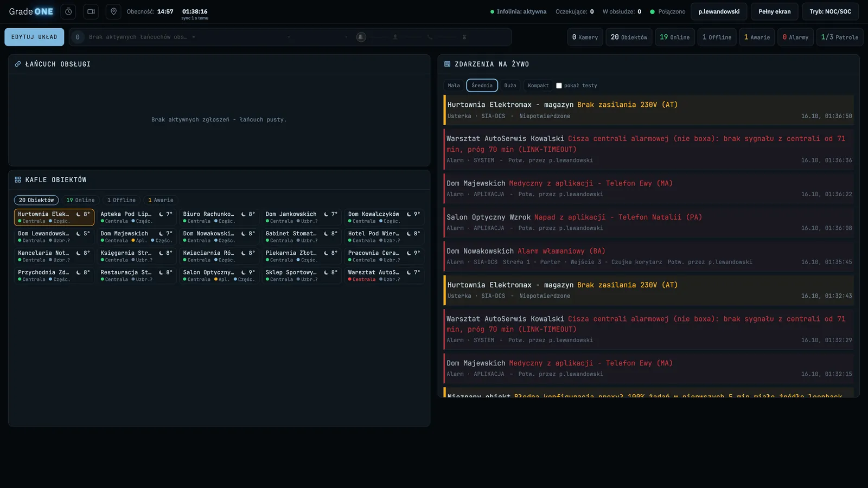The image size is (868, 488).
Task: Click the phone step icon in chain bar
Action: (x=430, y=37)
